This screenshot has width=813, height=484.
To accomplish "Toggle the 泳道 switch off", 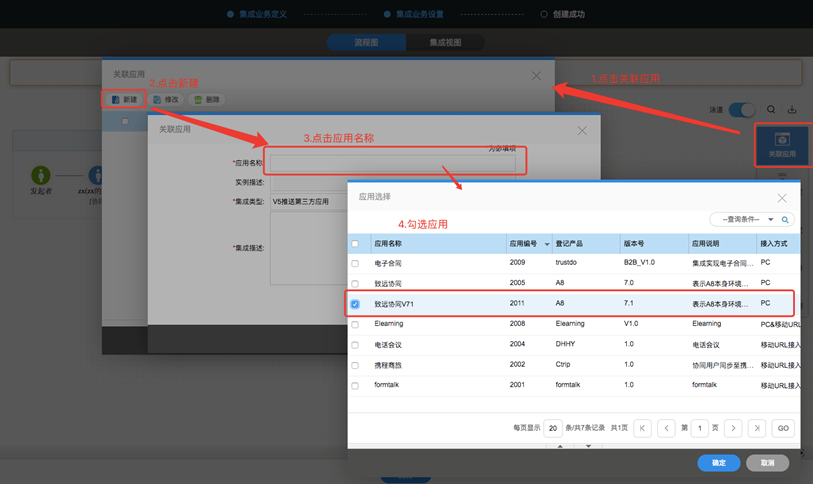I will 741,110.
